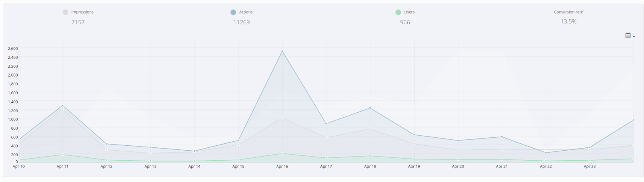
Task: Click the Actions data point on Apr 18
Action: 370,108
